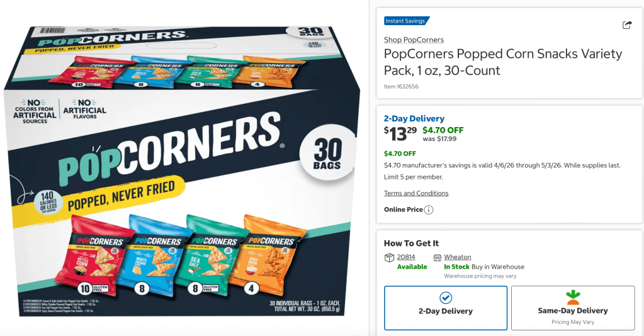Screen dimensions: 644x336
Task: Open the Shop PopCorners link
Action: [414, 40]
